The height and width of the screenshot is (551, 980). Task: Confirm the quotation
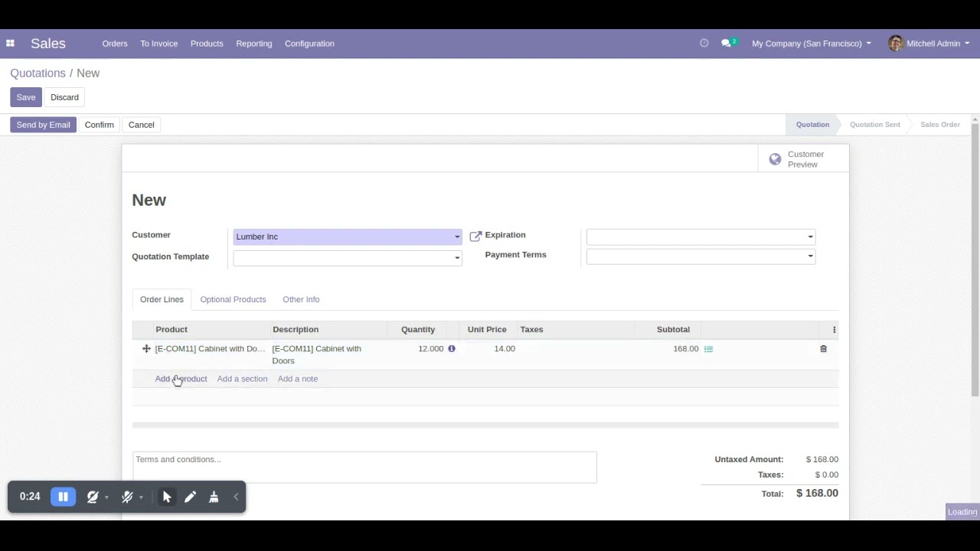(x=99, y=125)
